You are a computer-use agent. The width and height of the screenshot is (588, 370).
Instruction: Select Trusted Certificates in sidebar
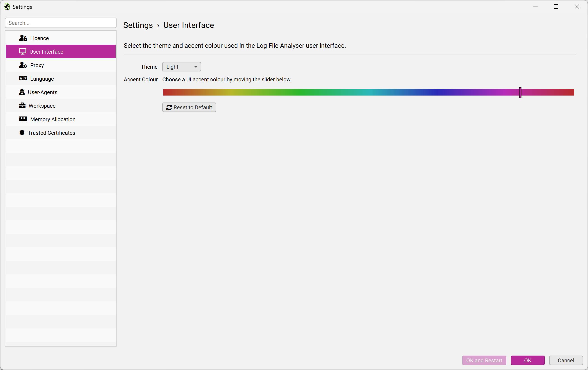[51, 133]
